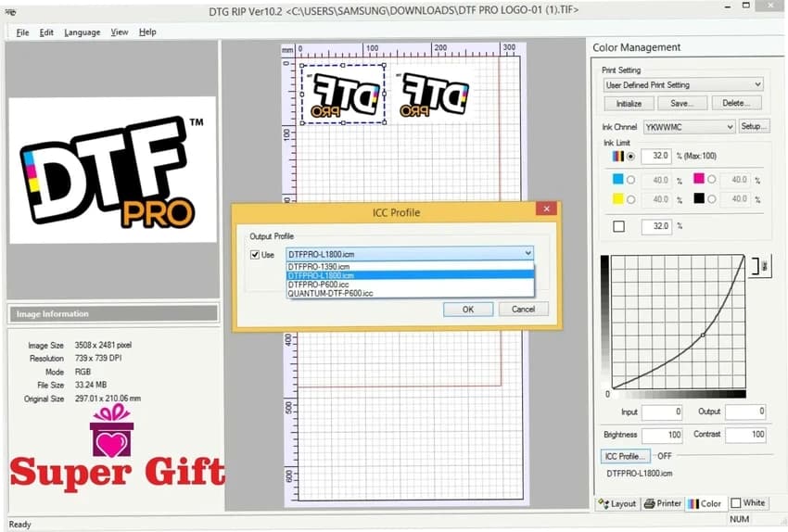Click the magenta color swatch

pos(699,178)
